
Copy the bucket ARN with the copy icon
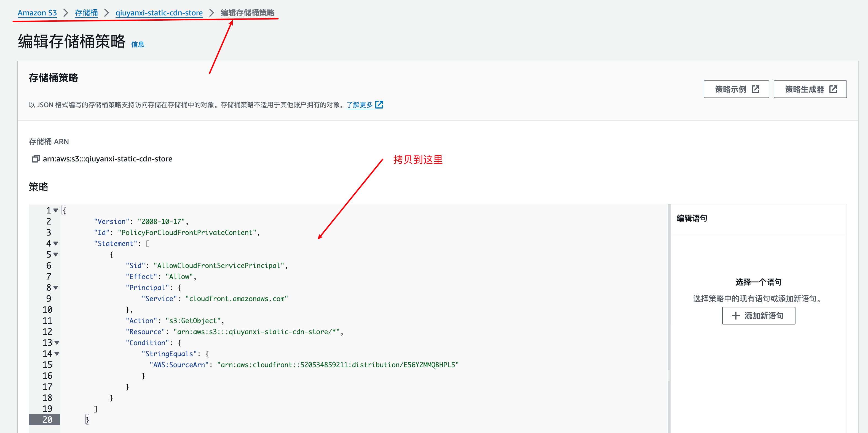pyautogui.click(x=35, y=159)
